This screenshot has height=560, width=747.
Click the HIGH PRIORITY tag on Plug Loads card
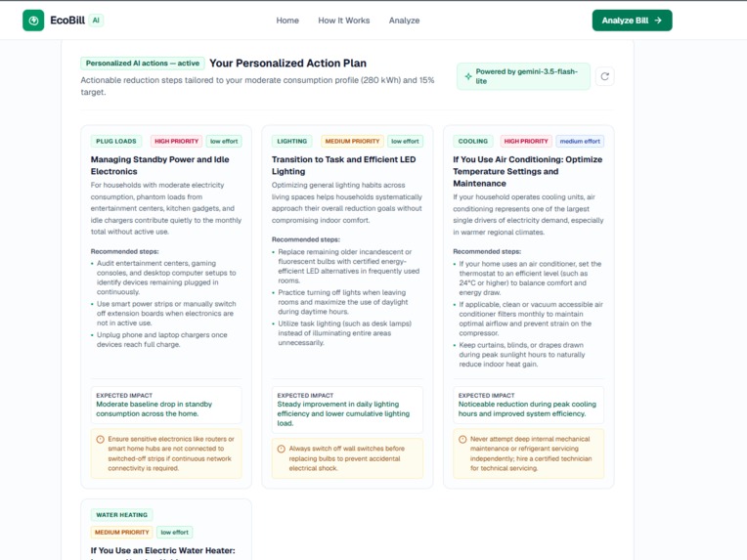click(176, 142)
